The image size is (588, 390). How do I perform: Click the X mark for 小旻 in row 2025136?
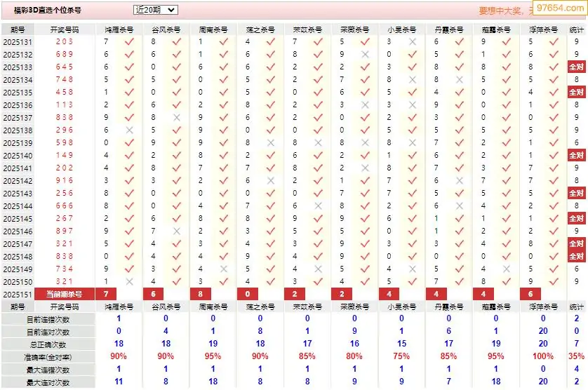[413, 105]
